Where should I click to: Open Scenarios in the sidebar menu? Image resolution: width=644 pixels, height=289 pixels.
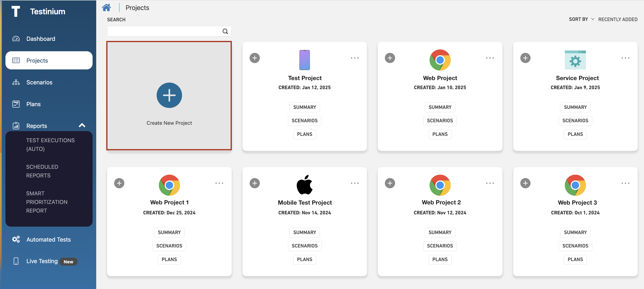(39, 82)
